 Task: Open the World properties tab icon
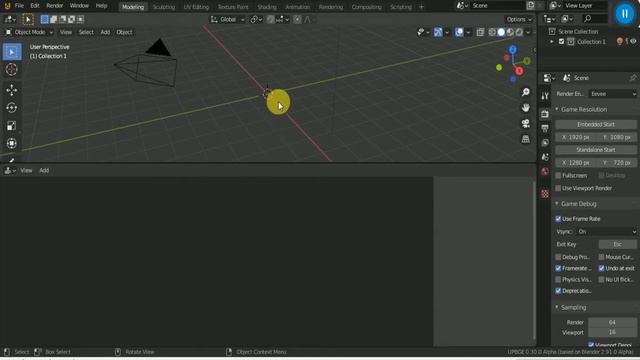pos(545,171)
